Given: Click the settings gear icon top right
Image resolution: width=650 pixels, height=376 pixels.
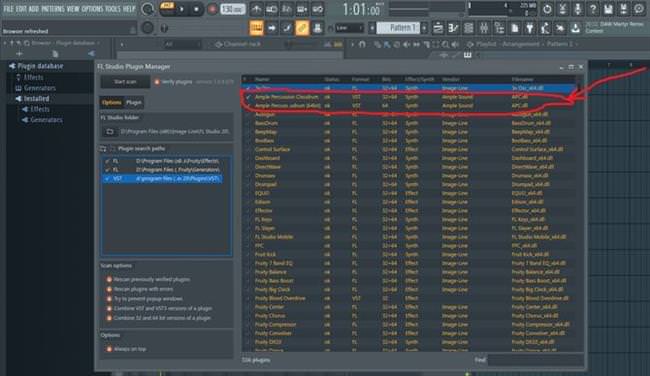Looking at the screenshot, I should (639, 9).
